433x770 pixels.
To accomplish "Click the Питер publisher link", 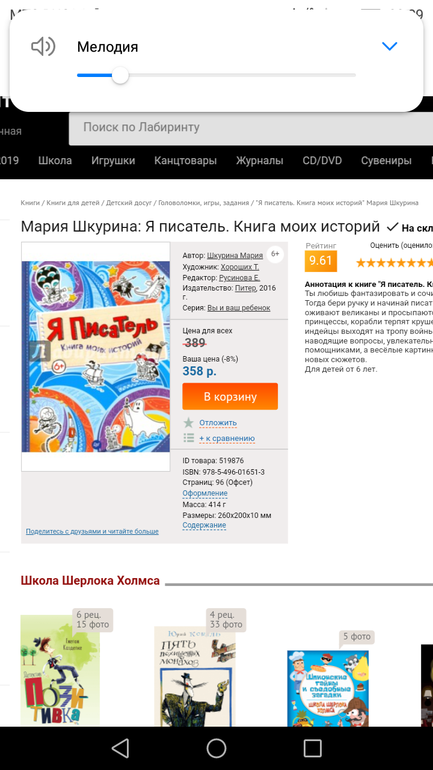I will (245, 288).
